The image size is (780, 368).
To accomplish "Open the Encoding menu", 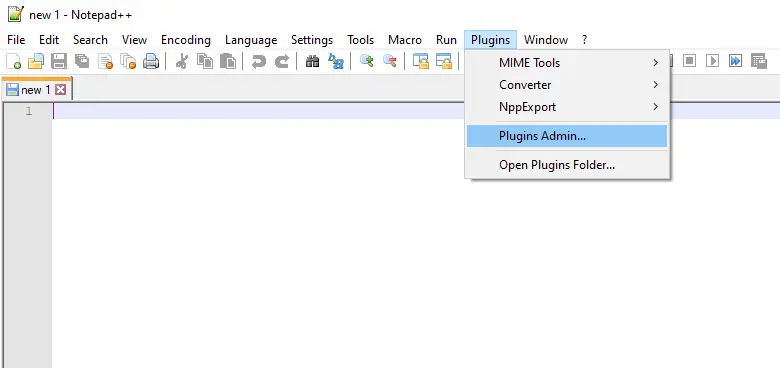I will point(186,40).
